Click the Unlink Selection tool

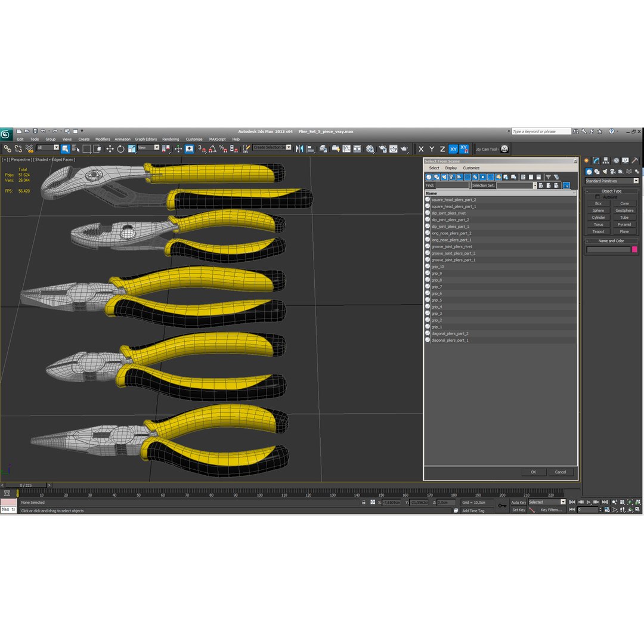(x=18, y=148)
